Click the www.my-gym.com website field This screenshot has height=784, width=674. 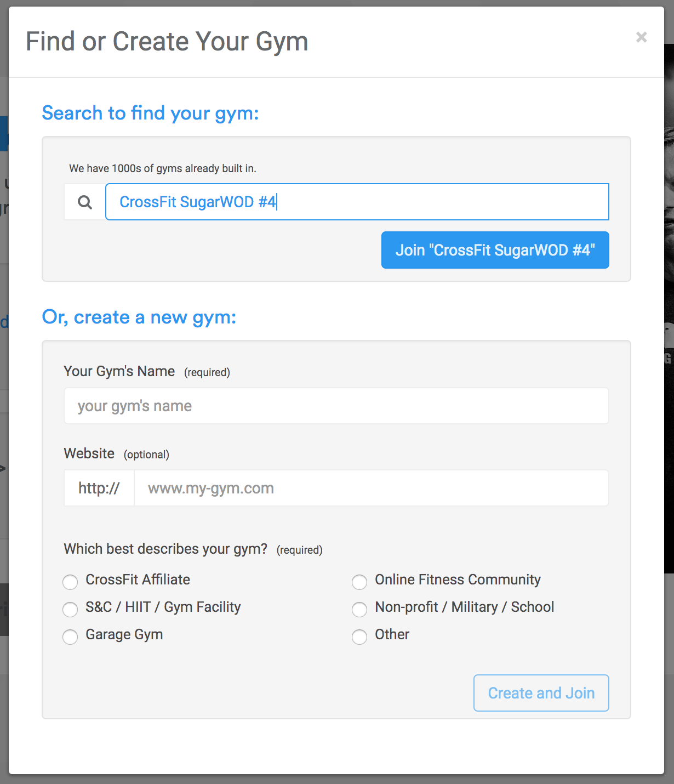371,488
